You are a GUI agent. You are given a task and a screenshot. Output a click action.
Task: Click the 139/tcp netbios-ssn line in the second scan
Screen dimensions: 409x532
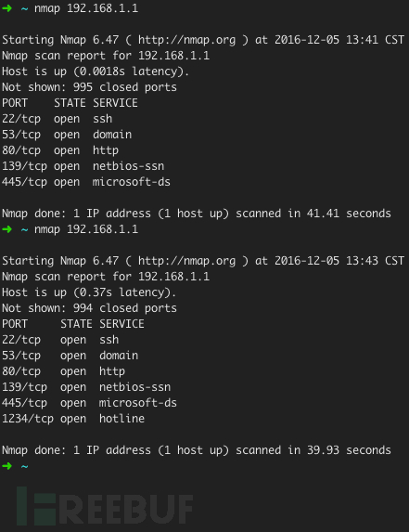click(86, 387)
